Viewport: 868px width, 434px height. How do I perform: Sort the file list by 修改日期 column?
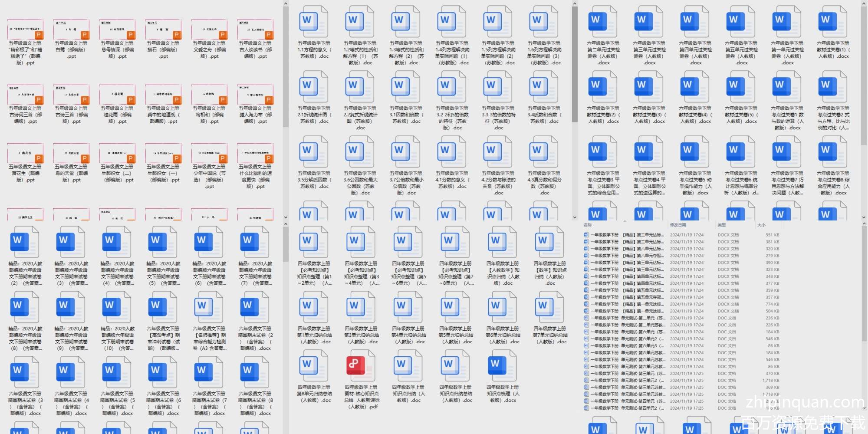point(678,225)
